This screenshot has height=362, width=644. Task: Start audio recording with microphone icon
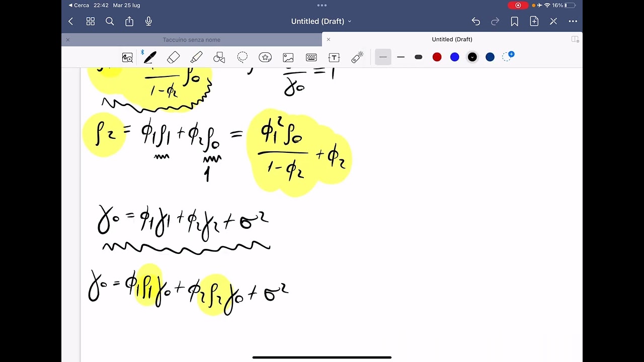point(148,21)
